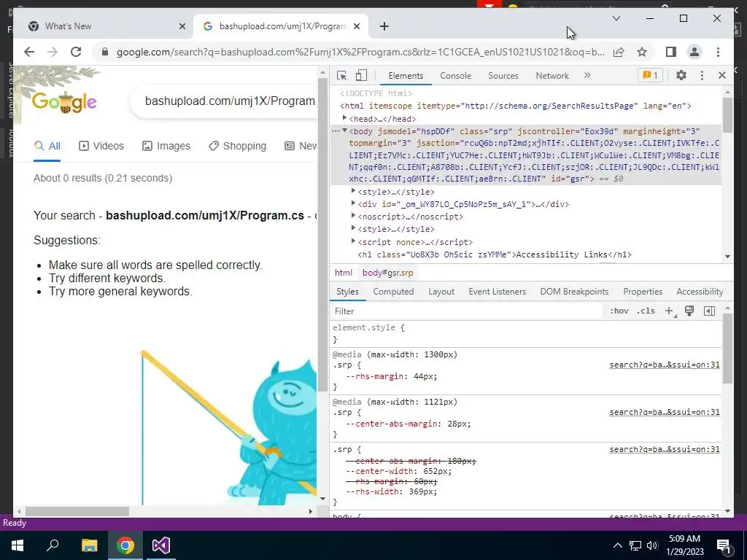The width and height of the screenshot is (747, 560).
Task: Switch to the Elements tab
Action: click(x=406, y=76)
